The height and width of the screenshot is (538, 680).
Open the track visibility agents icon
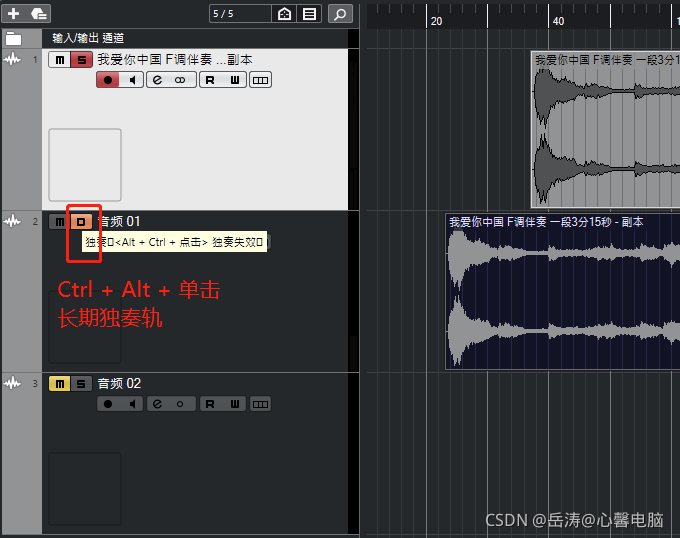[x=284, y=14]
